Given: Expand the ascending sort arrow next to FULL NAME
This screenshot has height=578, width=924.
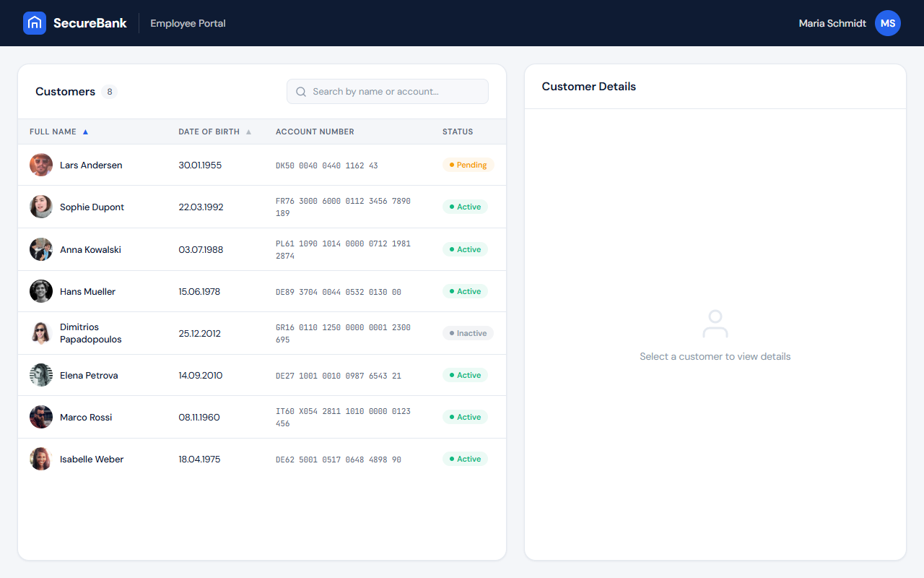Looking at the screenshot, I should [x=85, y=131].
